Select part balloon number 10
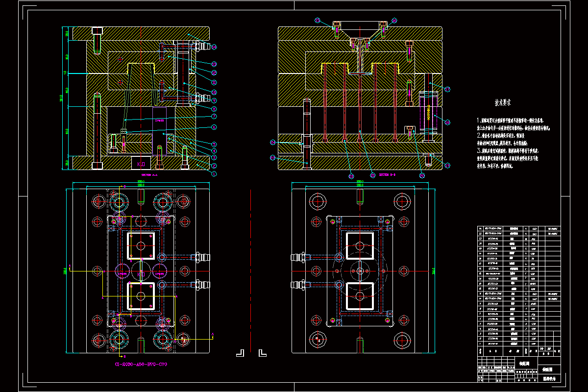Image resolution: width=588 pixels, height=392 pixels. (x=214, y=92)
